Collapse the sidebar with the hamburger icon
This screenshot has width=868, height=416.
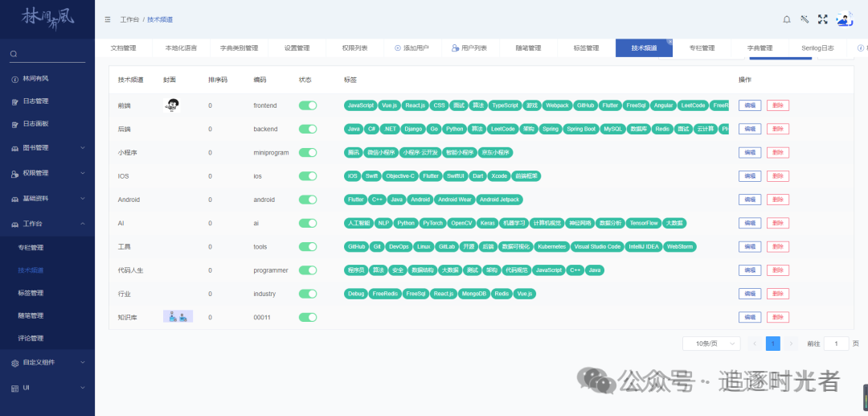[108, 19]
